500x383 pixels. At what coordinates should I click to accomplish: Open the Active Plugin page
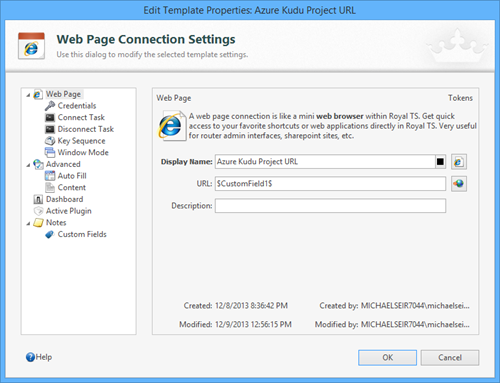(69, 211)
